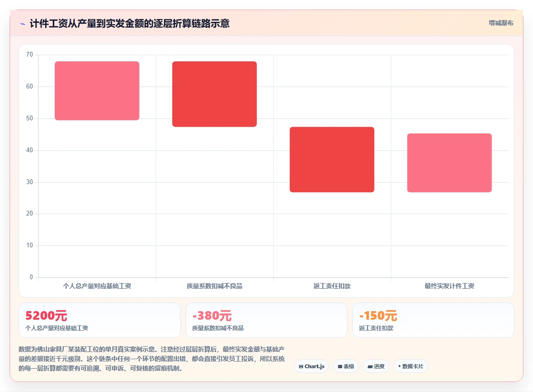This screenshot has height=392, width=533.
Task: Click x-axis label 最终实发计件工资
Action: point(449,286)
